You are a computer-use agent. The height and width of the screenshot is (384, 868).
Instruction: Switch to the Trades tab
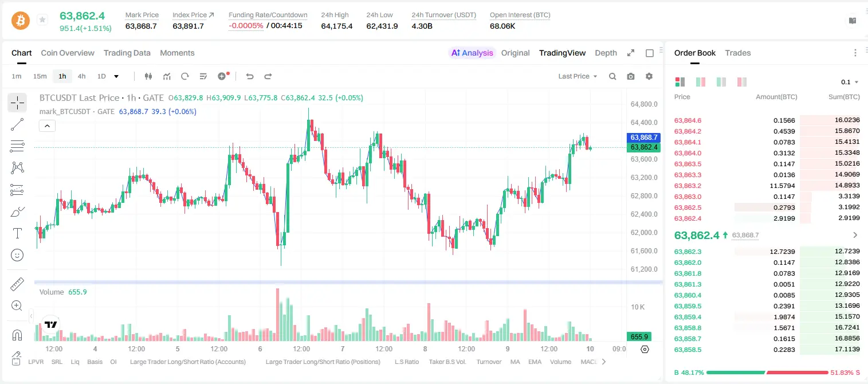click(x=738, y=53)
